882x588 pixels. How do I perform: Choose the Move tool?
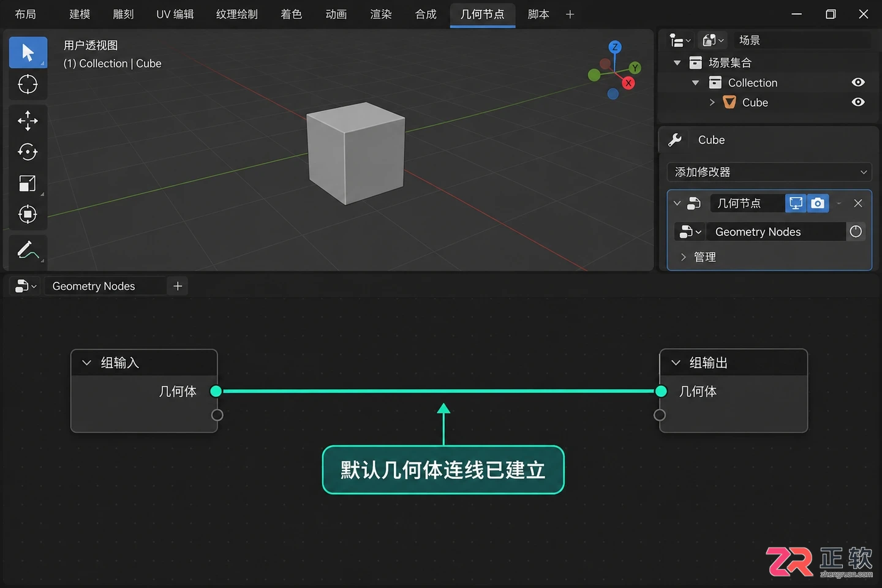pos(28,121)
